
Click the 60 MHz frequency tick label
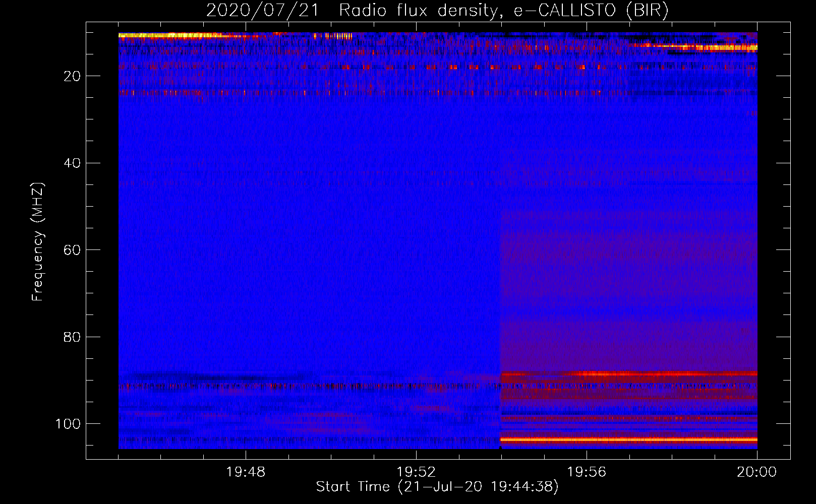[x=72, y=250]
